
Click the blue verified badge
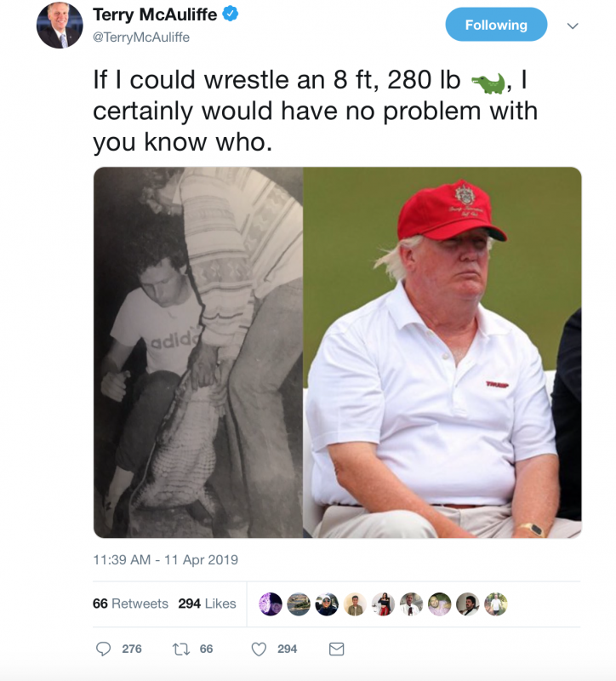(230, 14)
